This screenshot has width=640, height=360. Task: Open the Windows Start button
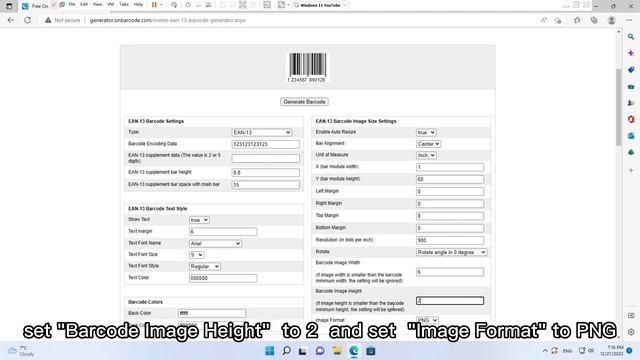(x=269, y=351)
